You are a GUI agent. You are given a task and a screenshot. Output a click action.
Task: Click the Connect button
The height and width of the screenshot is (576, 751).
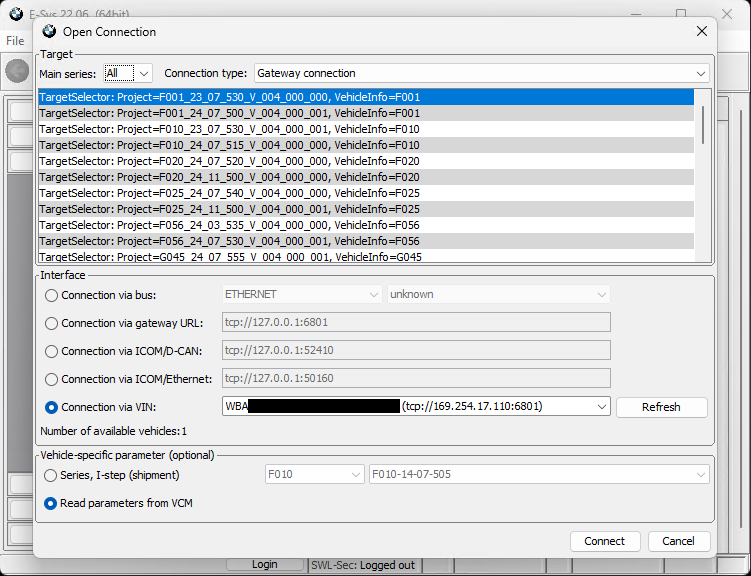pos(605,541)
